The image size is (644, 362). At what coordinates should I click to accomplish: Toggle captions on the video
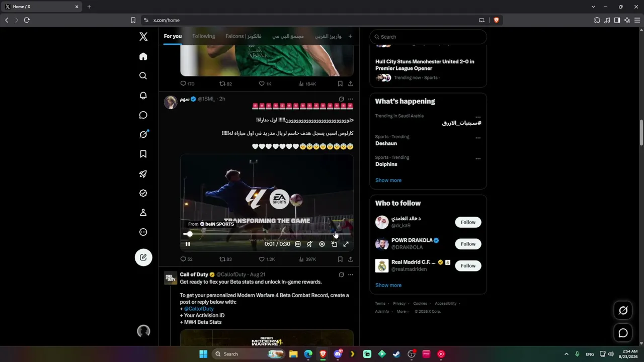(298, 244)
